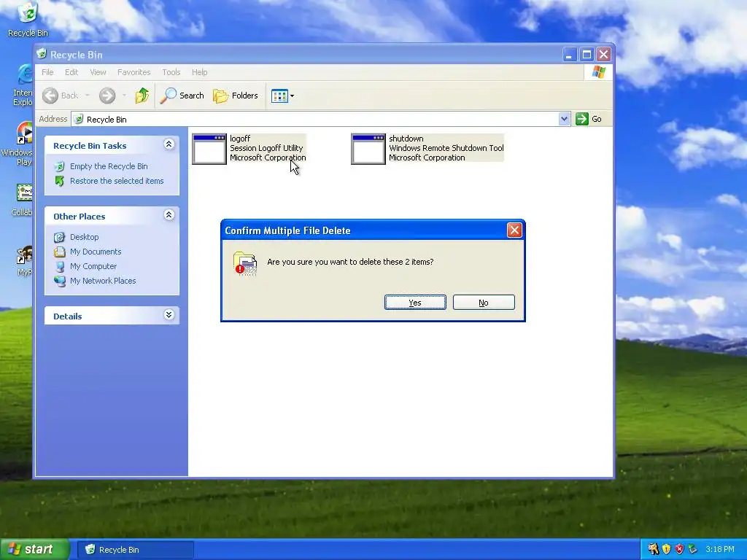Minimize the Recycle Bin window

click(569, 54)
